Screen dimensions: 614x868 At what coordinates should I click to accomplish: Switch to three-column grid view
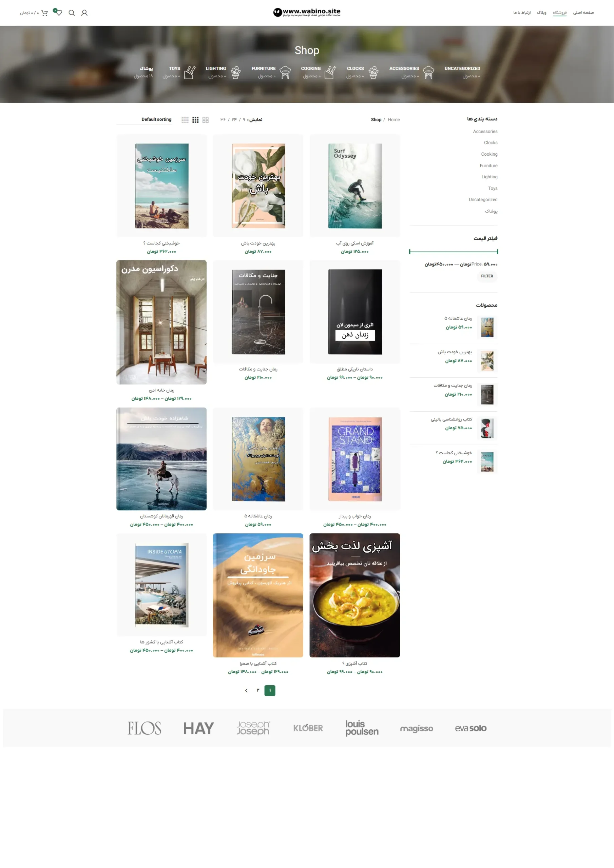195,120
